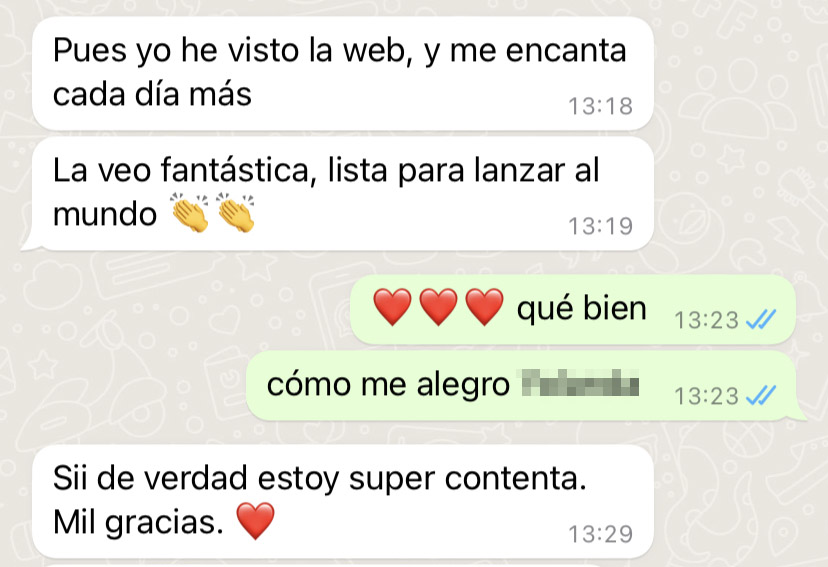
Task: Click the word 'mundo' in the second message
Action: coord(105,214)
